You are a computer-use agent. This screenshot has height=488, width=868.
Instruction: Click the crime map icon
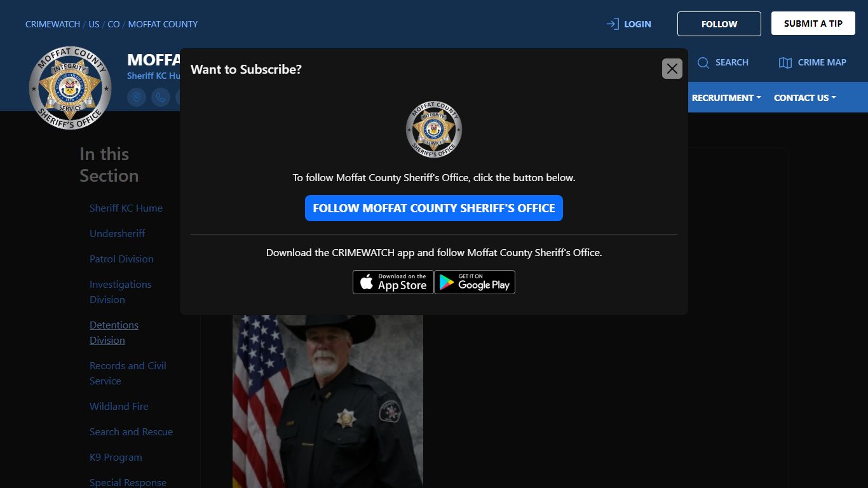coord(785,62)
